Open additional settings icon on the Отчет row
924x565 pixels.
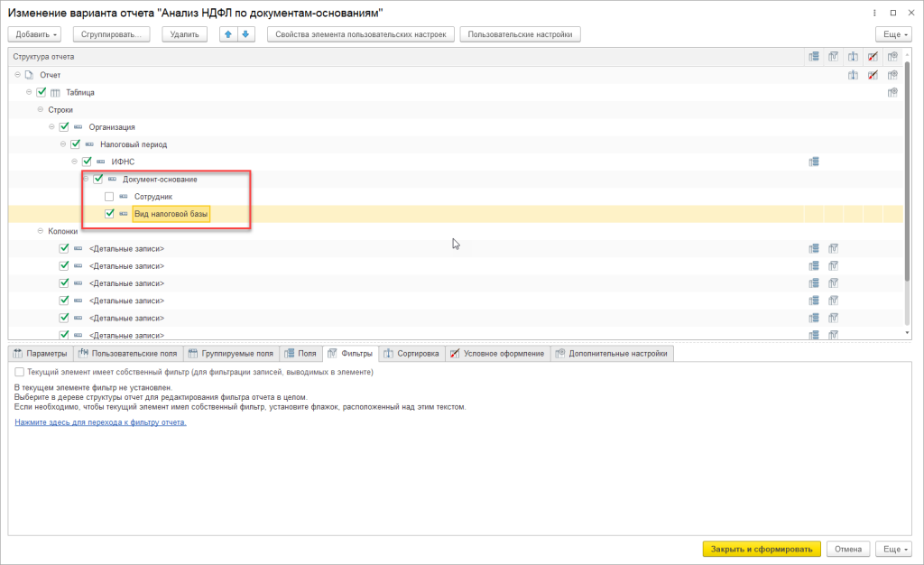click(x=892, y=75)
